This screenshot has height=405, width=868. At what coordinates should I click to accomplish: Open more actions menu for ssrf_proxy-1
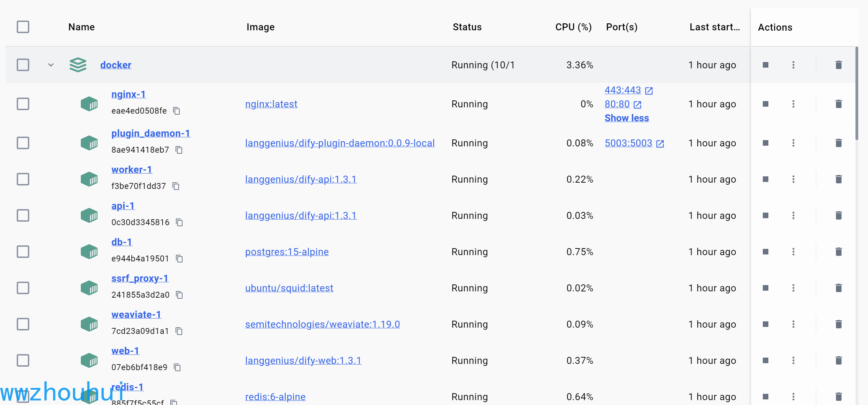793,288
